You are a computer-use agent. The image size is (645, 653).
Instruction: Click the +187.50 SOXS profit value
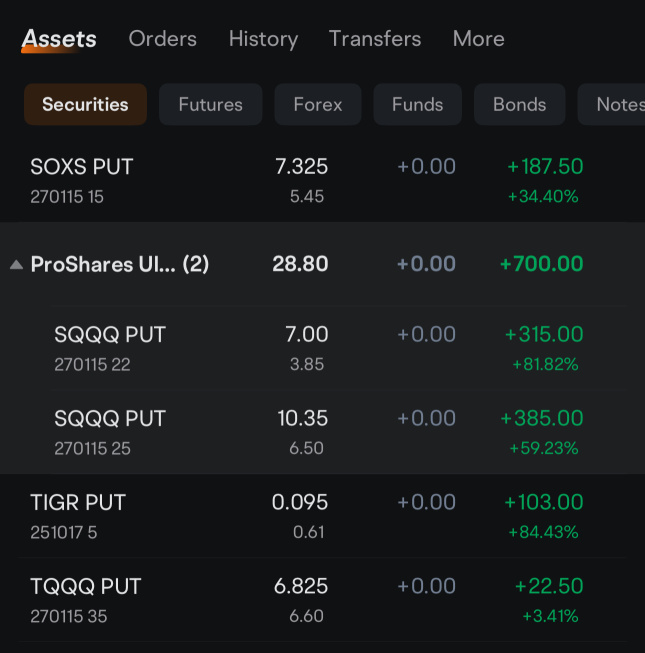(x=545, y=167)
